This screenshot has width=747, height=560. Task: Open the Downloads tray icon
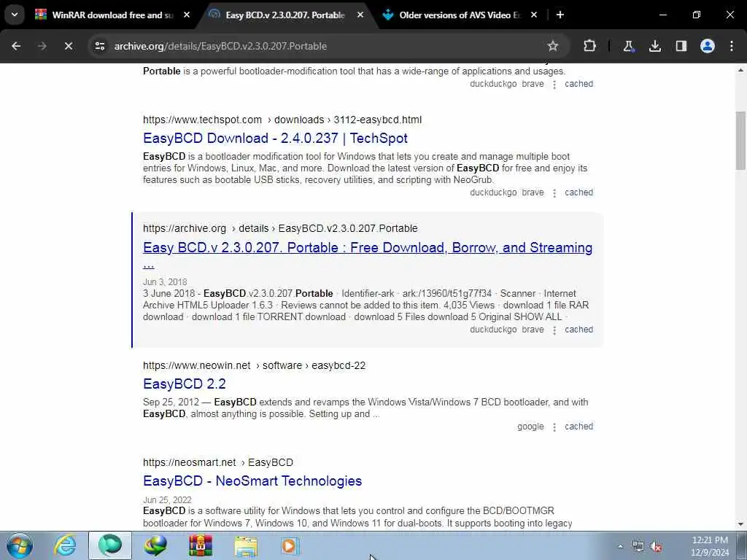pos(655,46)
